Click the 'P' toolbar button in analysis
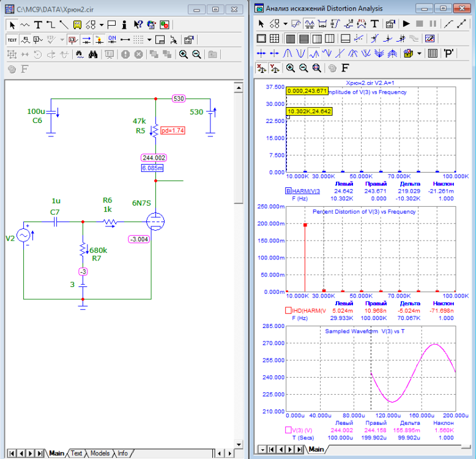The width and height of the screenshot is (476, 459). tap(449, 53)
